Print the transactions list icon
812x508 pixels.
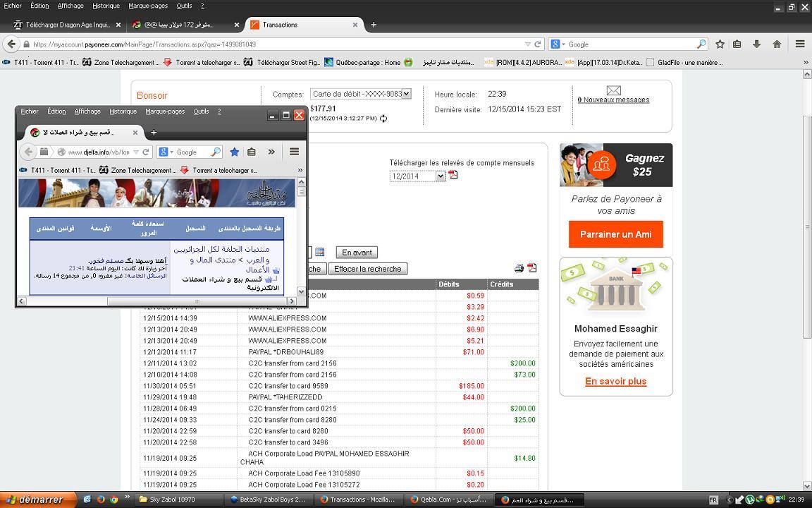click(x=519, y=268)
